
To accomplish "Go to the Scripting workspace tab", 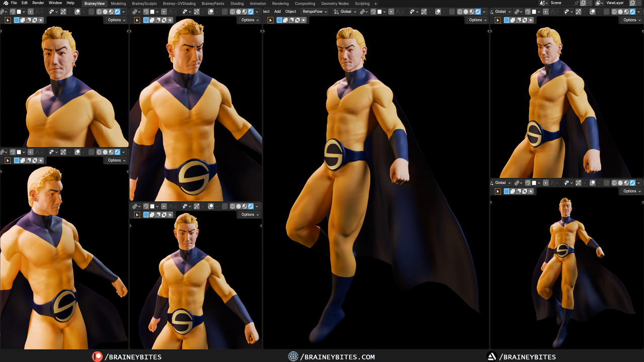I will click(x=362, y=4).
